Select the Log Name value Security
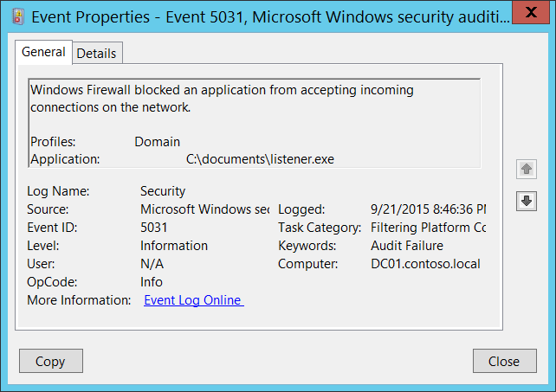This screenshot has height=392, width=556. coord(163,190)
